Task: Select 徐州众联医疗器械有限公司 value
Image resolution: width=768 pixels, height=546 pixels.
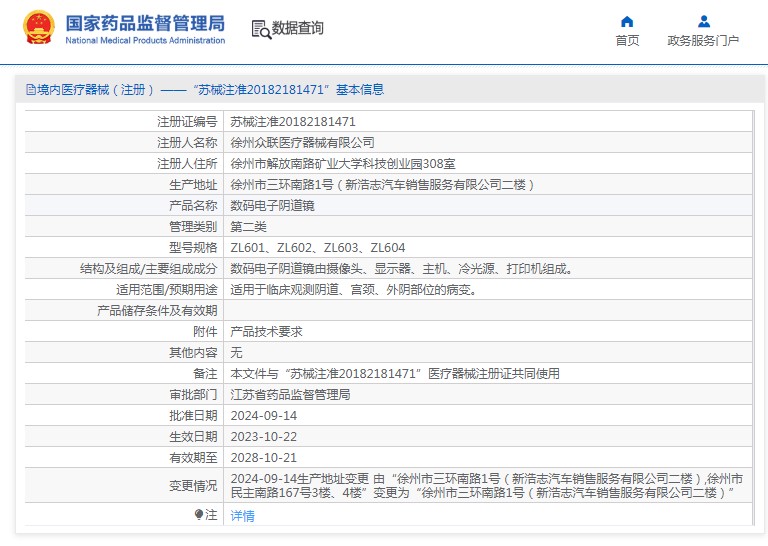Action: click(x=303, y=142)
